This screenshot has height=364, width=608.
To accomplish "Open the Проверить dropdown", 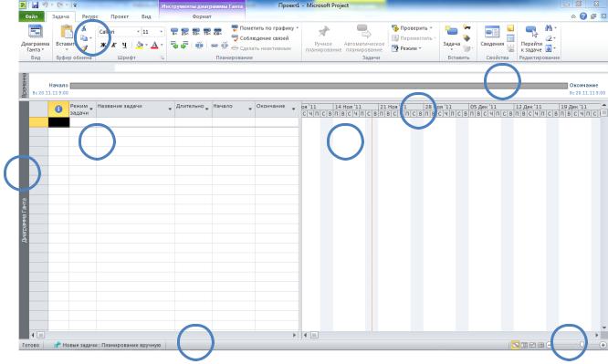I will click(412, 28).
